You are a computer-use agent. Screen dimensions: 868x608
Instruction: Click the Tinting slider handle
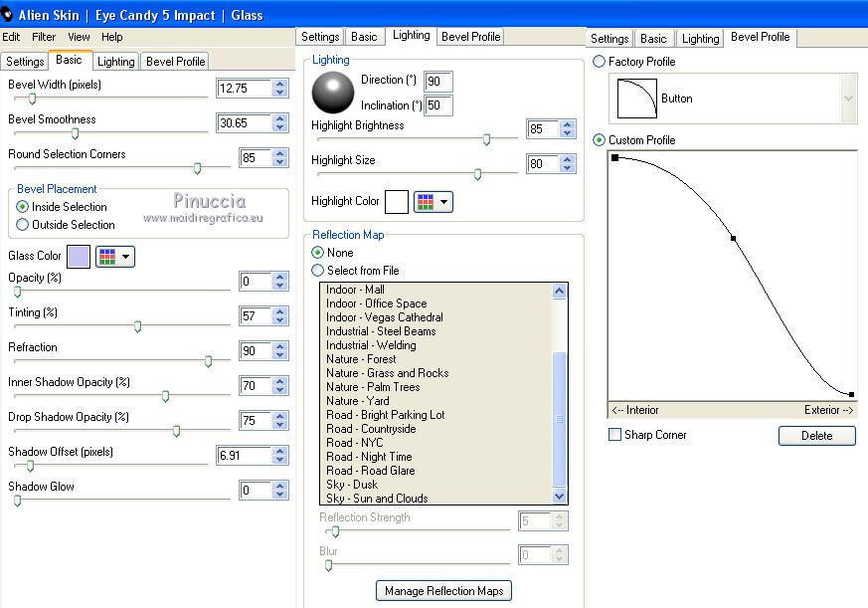coord(138,327)
